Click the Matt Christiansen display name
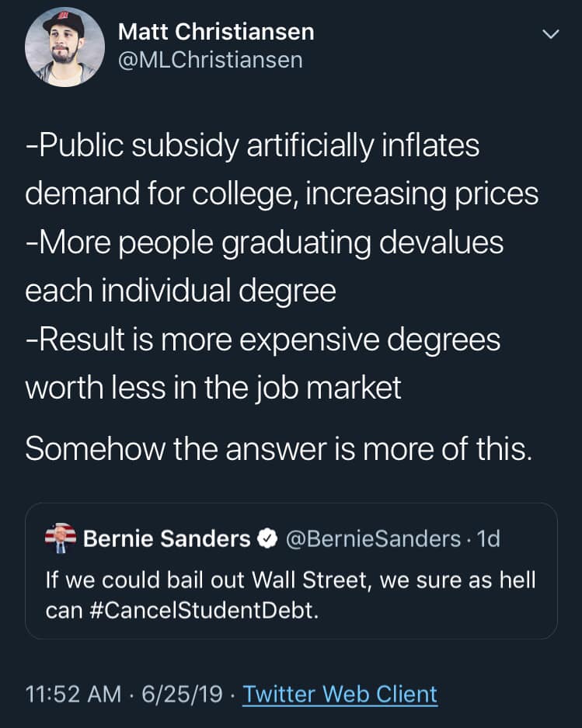The height and width of the screenshot is (728, 582). 216,32
